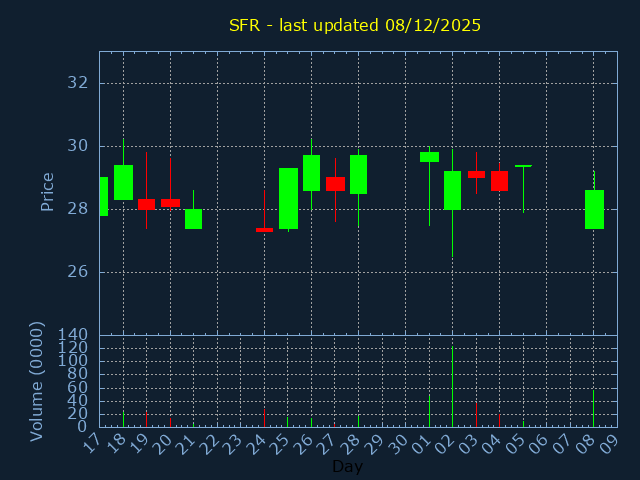Click the green candlestick on day 28
The height and width of the screenshot is (480, 640).
(x=358, y=174)
